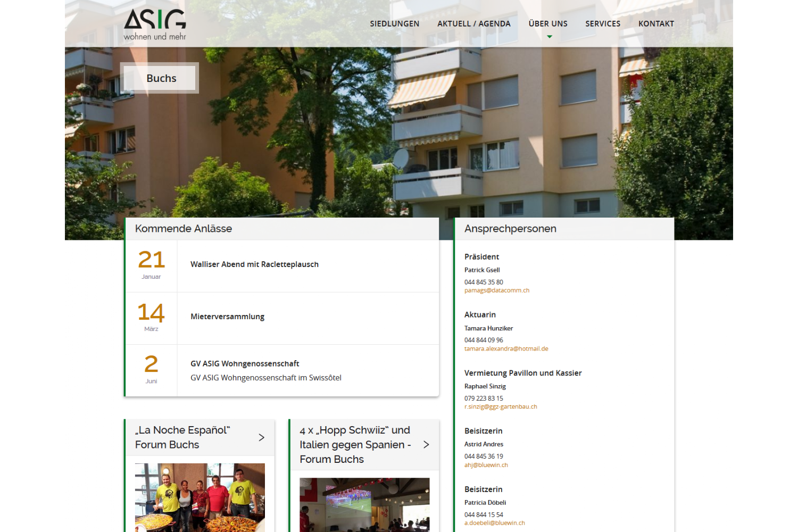
Task: Click the 21 Januar date tile
Action: (x=151, y=265)
